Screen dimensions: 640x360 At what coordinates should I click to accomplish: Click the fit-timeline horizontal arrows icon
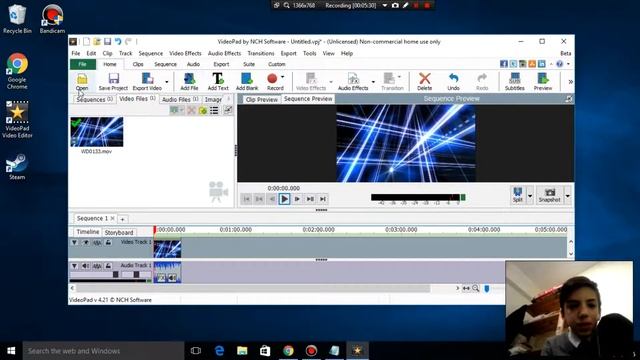coord(466,289)
